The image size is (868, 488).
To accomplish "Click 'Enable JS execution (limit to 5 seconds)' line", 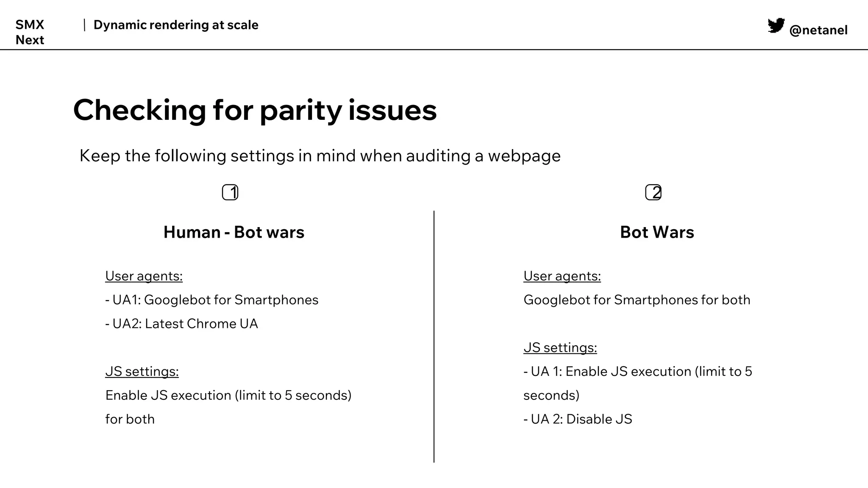I will tap(228, 395).
